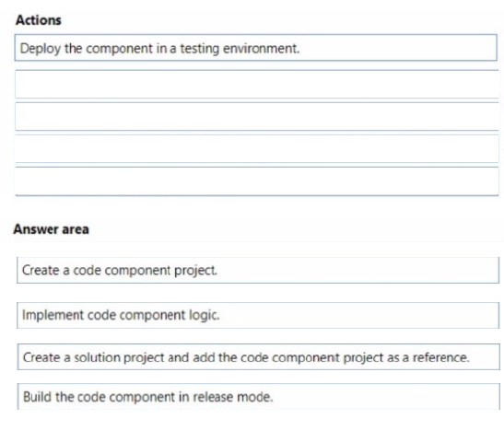Click 'release mode' text in Build item
This screenshot has width=504, height=442.
click(x=233, y=397)
